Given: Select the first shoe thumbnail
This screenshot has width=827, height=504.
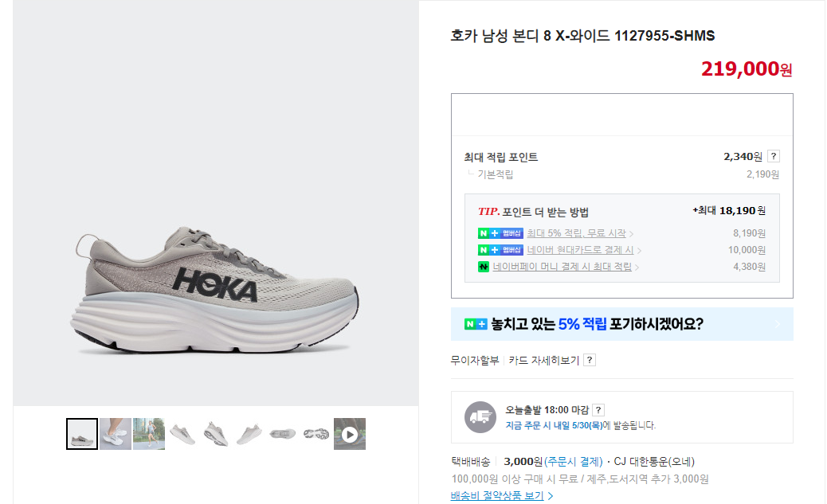Looking at the screenshot, I should (81, 432).
